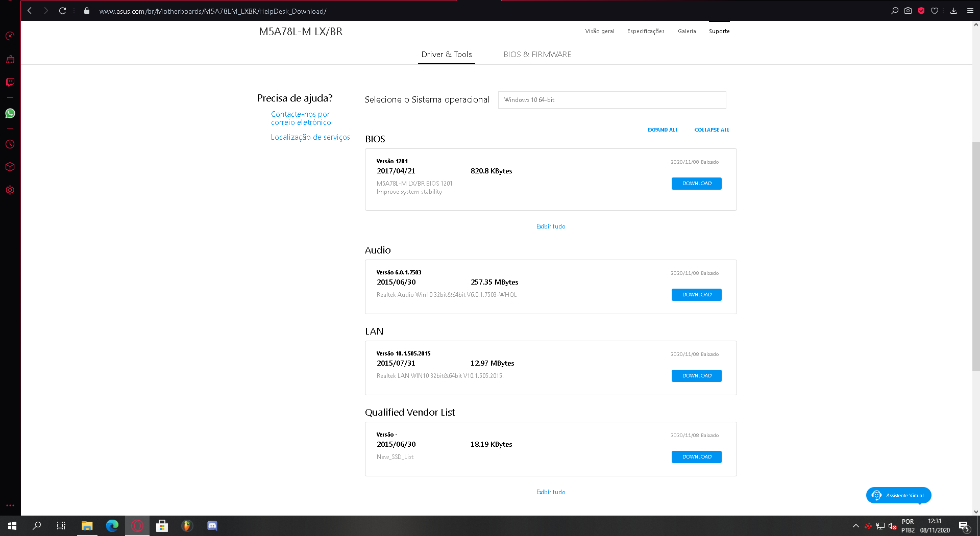Click the Opera GX taskbar icon
This screenshot has width=980, height=536.
pos(137,526)
